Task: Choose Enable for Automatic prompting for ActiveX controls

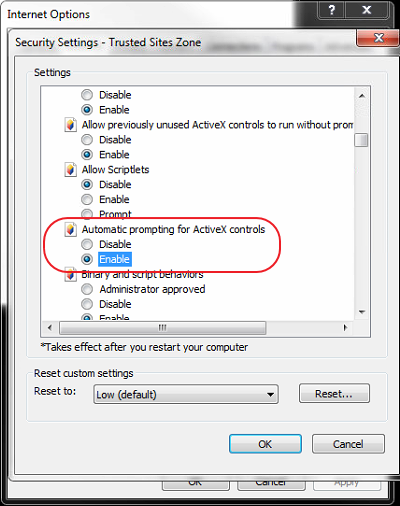Action: click(x=87, y=259)
